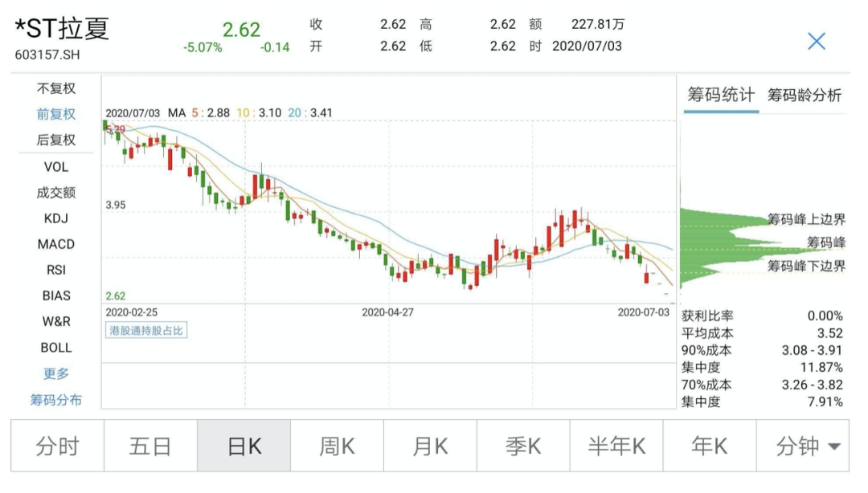Switch chart to 分时 view

(57, 446)
